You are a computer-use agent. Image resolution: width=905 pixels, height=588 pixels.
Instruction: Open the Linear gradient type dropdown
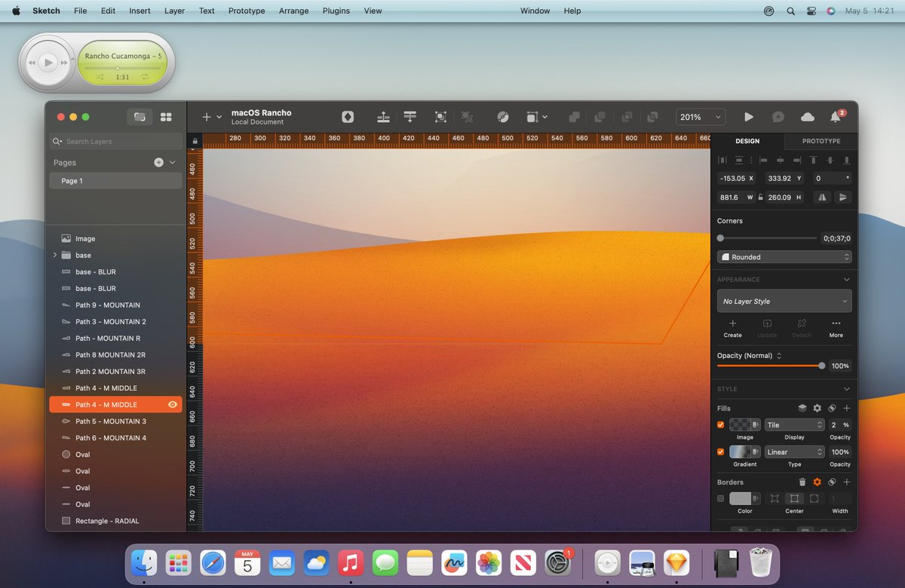[795, 452]
